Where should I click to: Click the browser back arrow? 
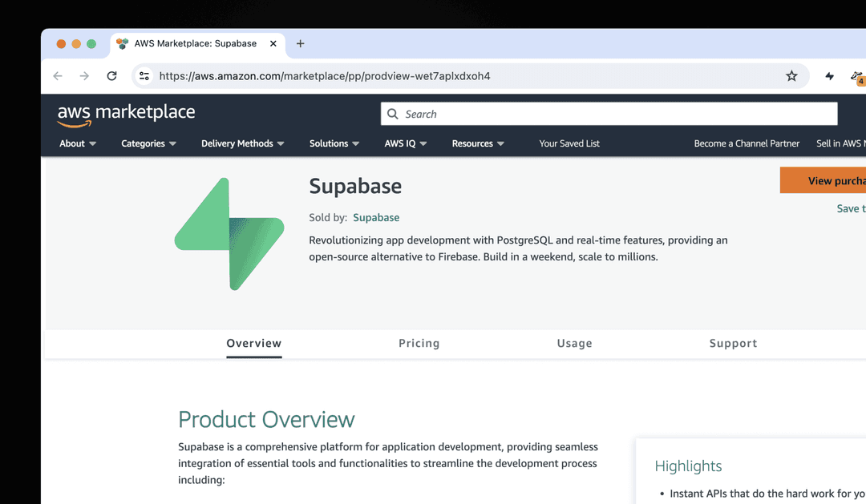click(58, 76)
